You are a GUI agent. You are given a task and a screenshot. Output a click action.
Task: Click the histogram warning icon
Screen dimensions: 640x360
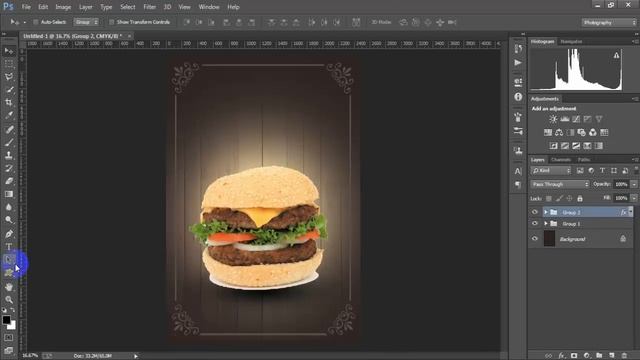coord(616,55)
